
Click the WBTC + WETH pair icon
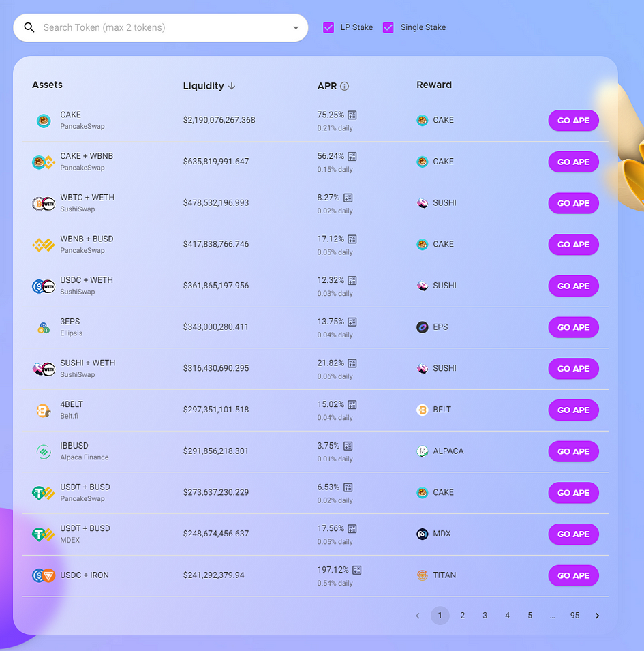point(44,203)
